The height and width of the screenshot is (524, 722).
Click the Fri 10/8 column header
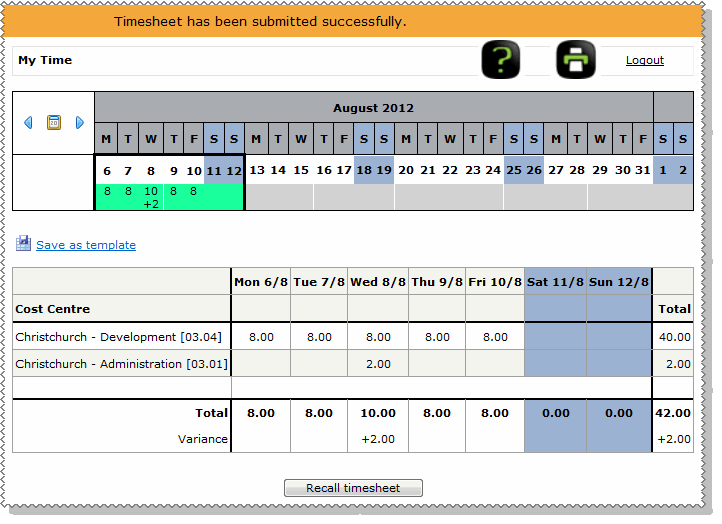[495, 282]
